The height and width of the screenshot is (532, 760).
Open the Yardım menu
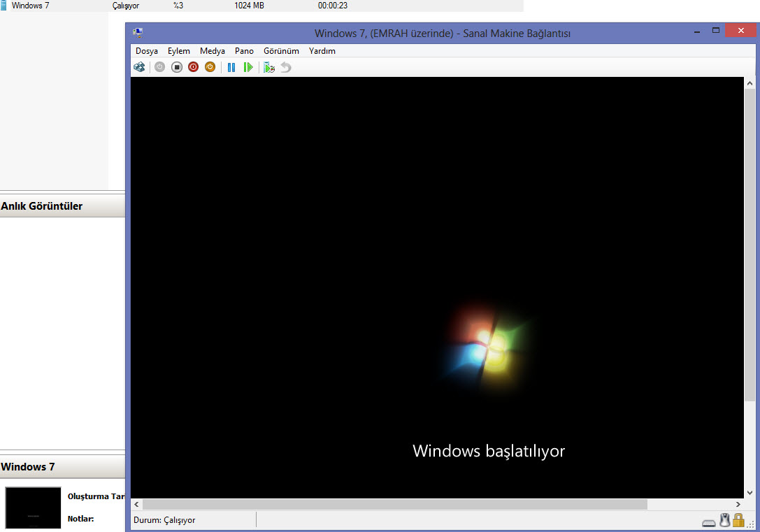(x=322, y=51)
